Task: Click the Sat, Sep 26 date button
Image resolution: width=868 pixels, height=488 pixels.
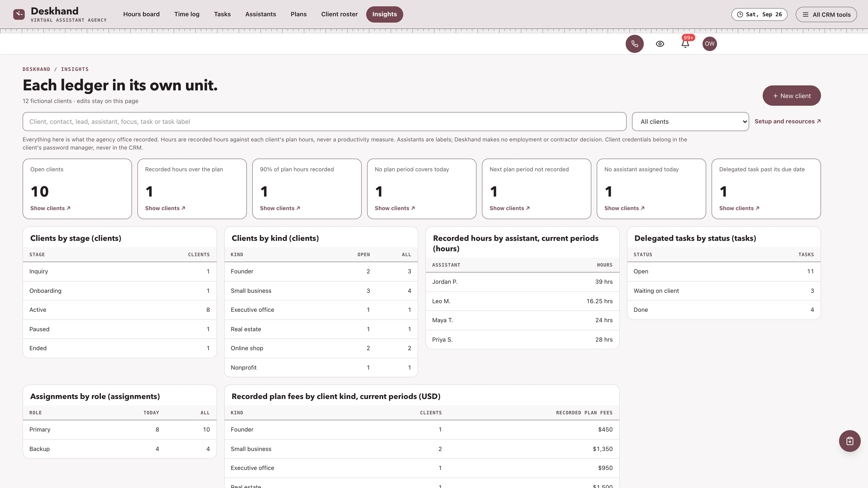Action: coord(759,14)
